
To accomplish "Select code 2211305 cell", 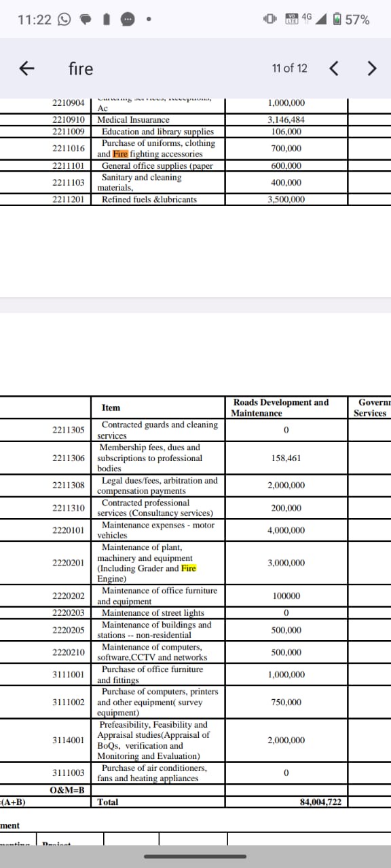I will click(68, 430).
